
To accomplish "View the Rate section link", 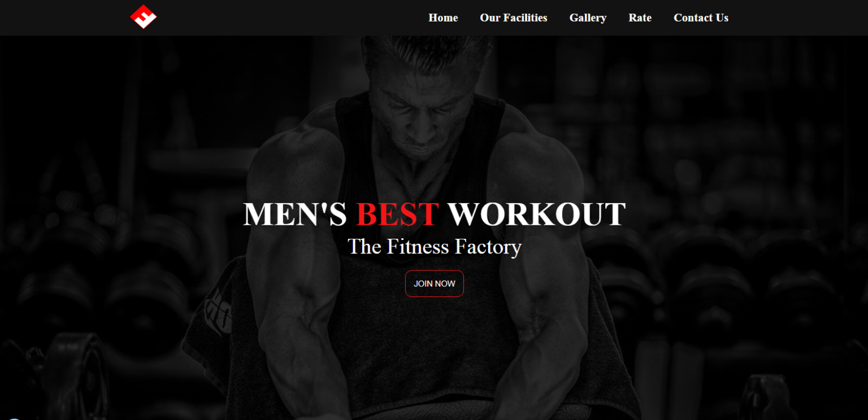I will [640, 18].
